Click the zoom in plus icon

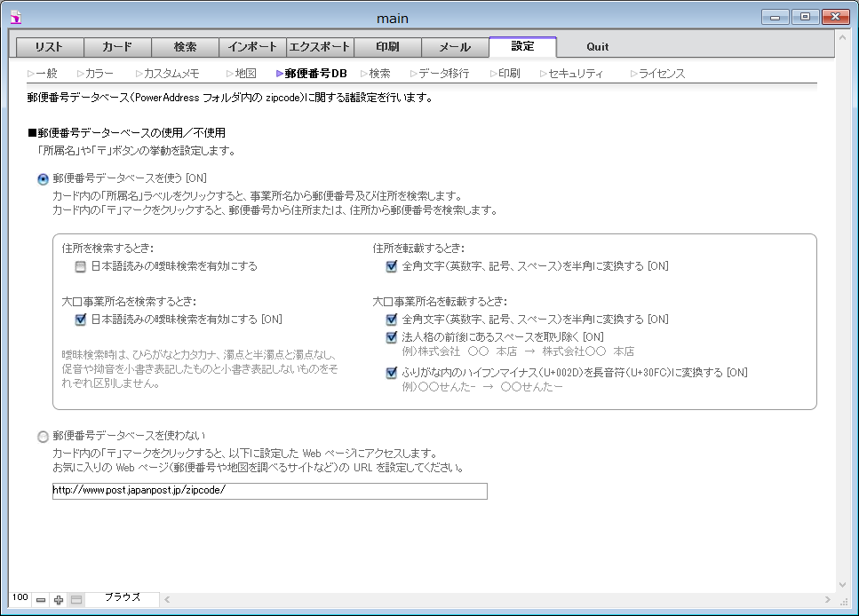point(59,600)
